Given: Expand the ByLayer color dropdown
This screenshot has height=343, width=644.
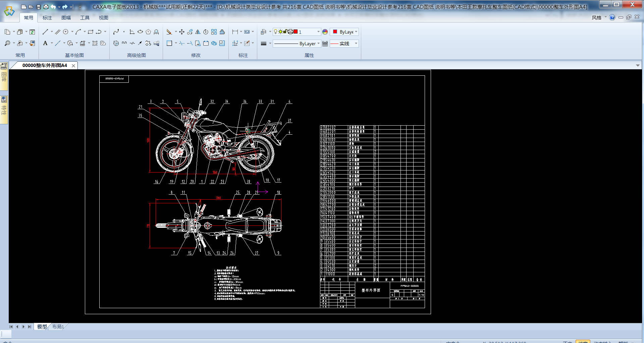Looking at the screenshot, I should (356, 32).
